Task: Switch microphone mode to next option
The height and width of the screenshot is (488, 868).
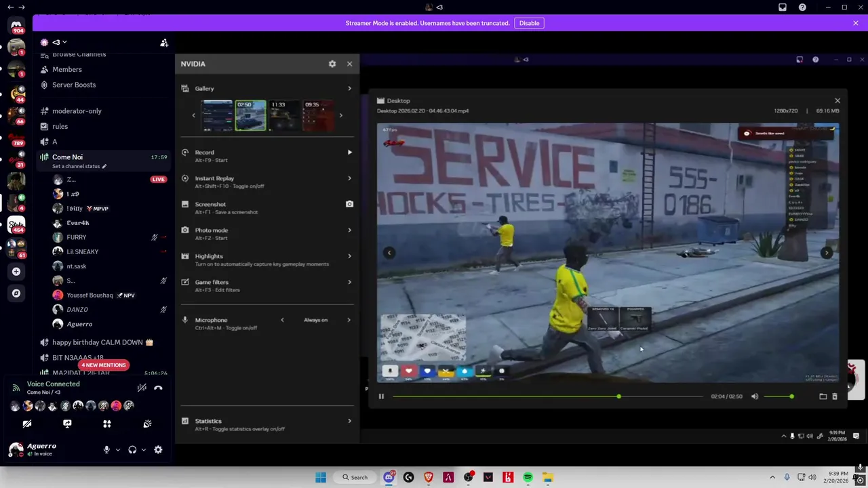Action: pyautogui.click(x=349, y=320)
